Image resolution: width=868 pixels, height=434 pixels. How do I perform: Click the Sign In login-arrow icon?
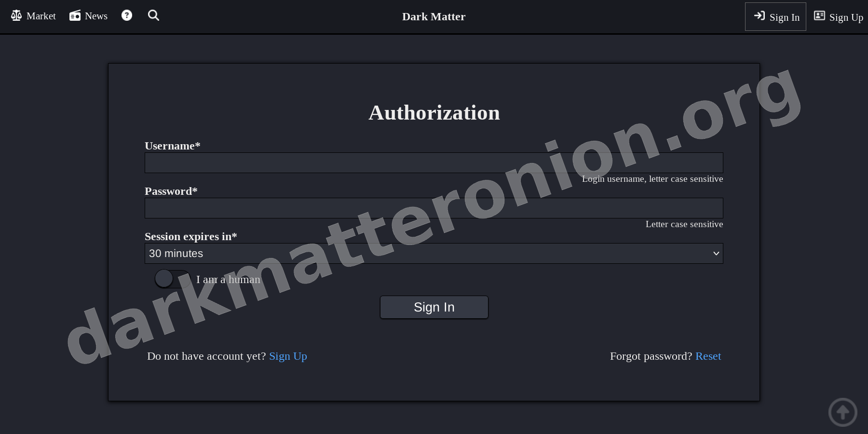tap(760, 16)
